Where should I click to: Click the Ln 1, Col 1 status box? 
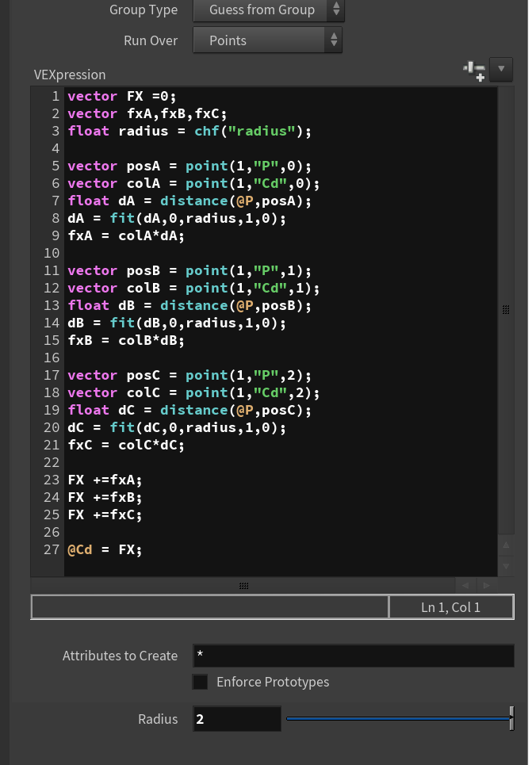(x=451, y=607)
